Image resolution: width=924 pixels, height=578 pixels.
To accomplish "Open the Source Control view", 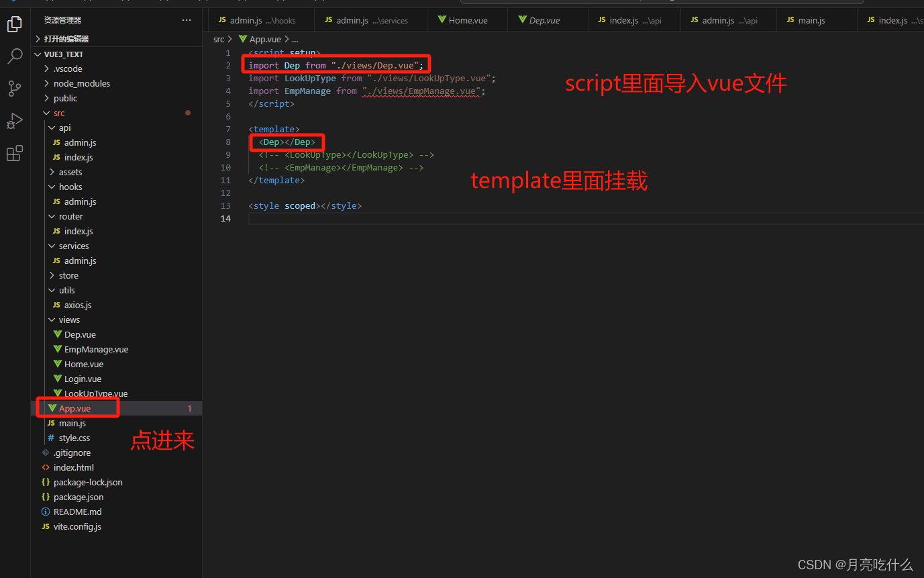I will click(14, 88).
